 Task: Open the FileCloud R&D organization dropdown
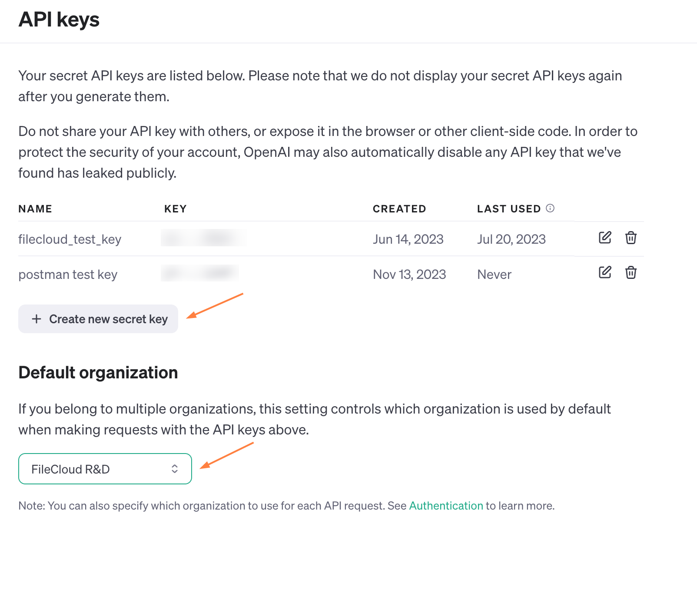tap(105, 469)
